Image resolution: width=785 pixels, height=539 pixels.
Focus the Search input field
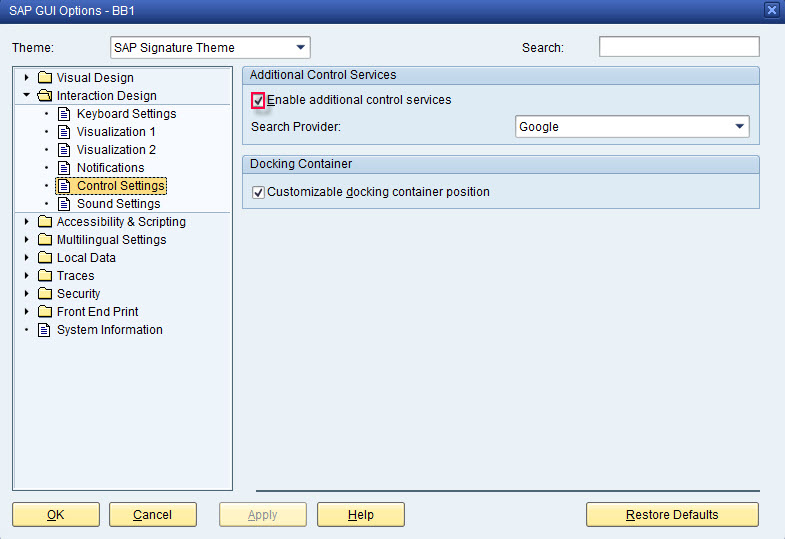(x=679, y=47)
